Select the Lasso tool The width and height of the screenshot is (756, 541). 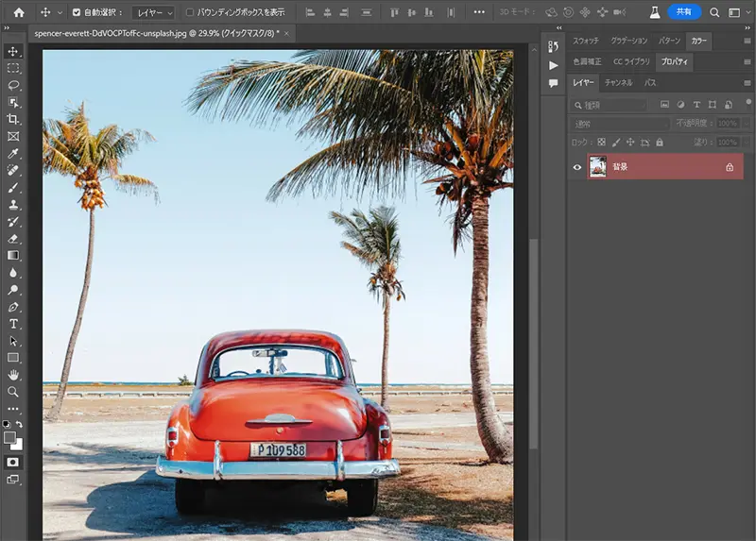[x=13, y=85]
